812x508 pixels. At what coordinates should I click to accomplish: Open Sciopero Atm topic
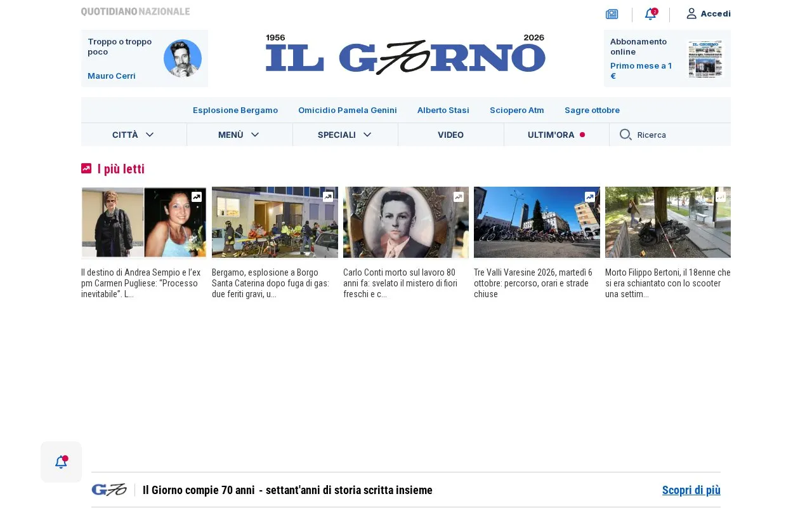[x=517, y=110]
